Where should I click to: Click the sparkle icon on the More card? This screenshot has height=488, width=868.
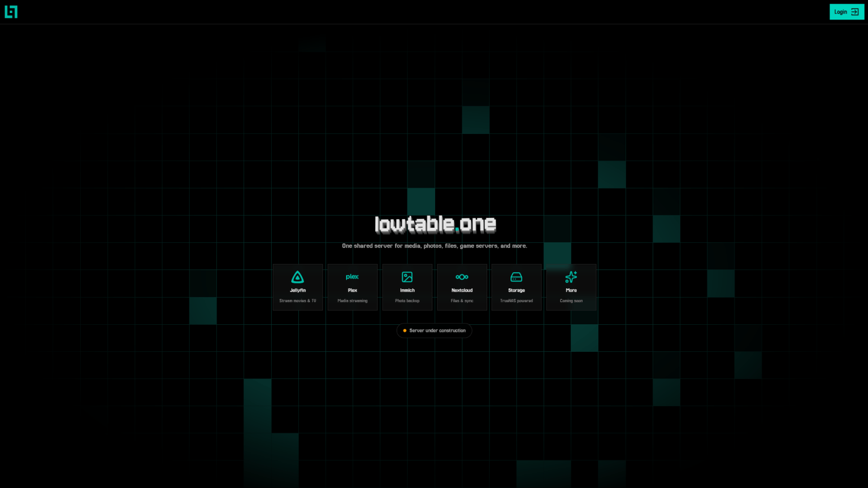point(571,277)
